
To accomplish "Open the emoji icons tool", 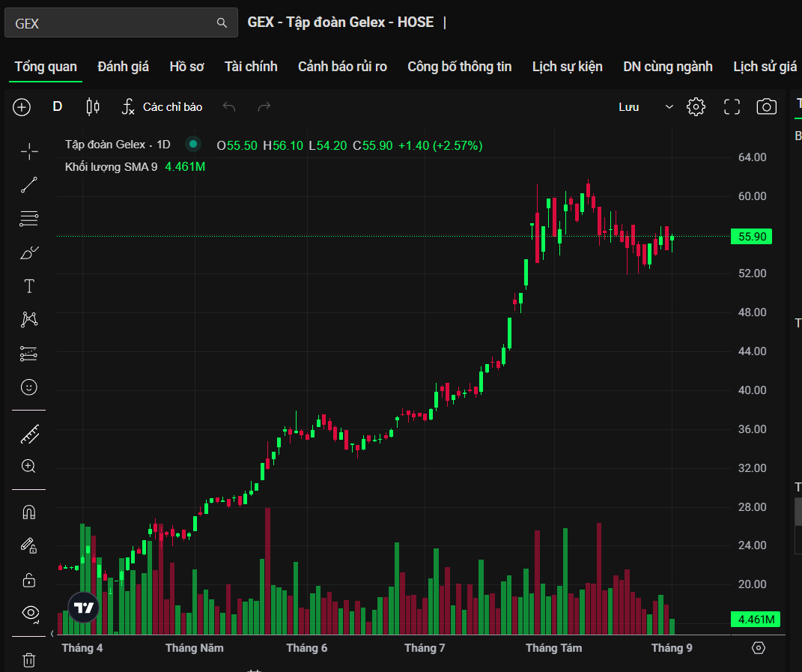I will pos(29,387).
